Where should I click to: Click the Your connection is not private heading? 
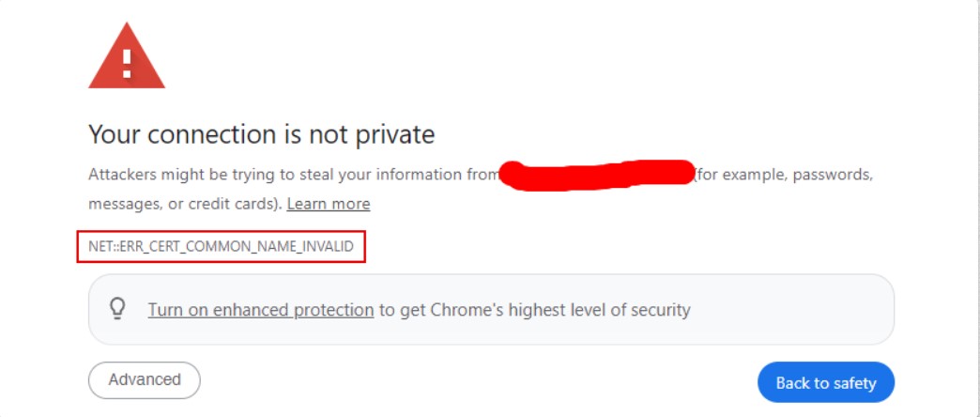(261, 134)
